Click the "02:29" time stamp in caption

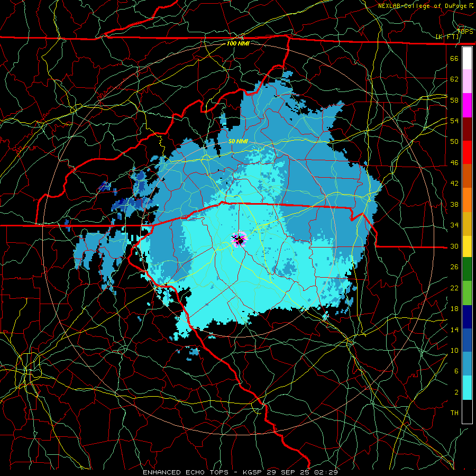click(326, 472)
